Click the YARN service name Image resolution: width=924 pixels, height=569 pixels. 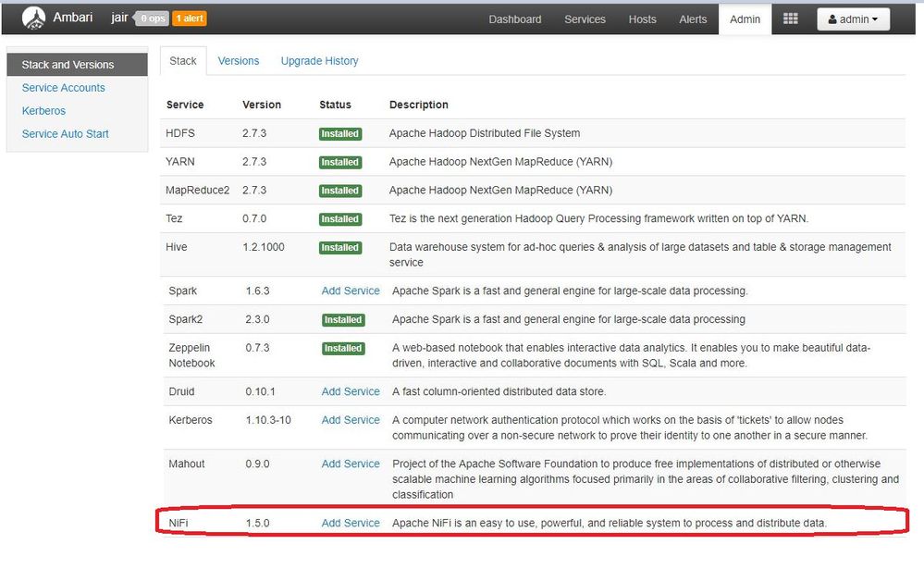179,162
